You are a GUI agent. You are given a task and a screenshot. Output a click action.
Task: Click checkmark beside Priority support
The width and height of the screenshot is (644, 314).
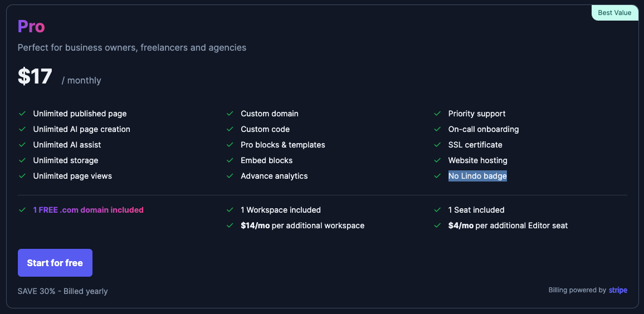click(x=437, y=114)
